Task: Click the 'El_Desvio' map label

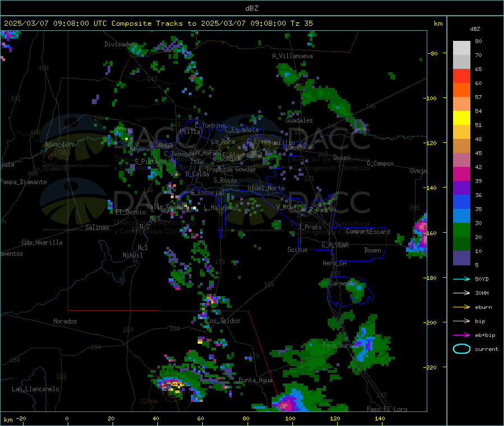Action: [130, 212]
